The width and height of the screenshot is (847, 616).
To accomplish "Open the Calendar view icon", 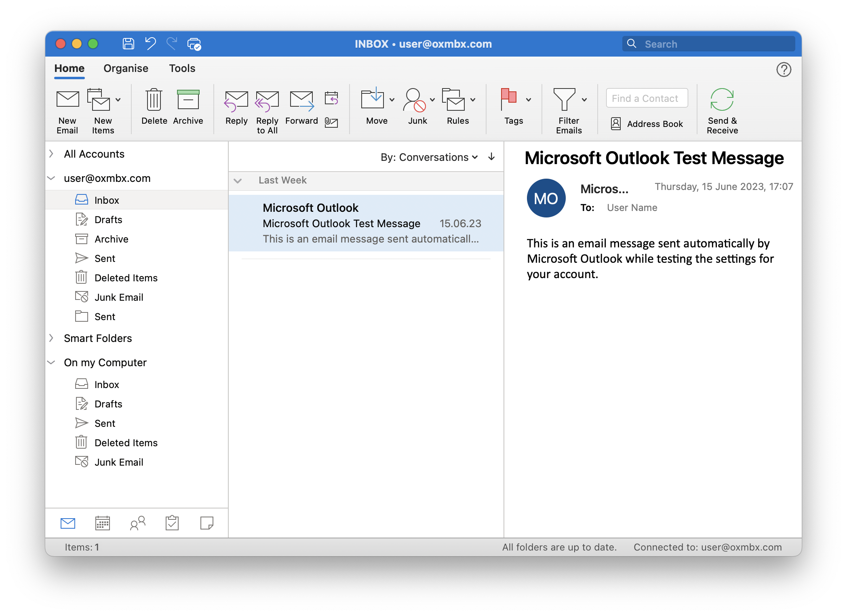I will tap(103, 523).
